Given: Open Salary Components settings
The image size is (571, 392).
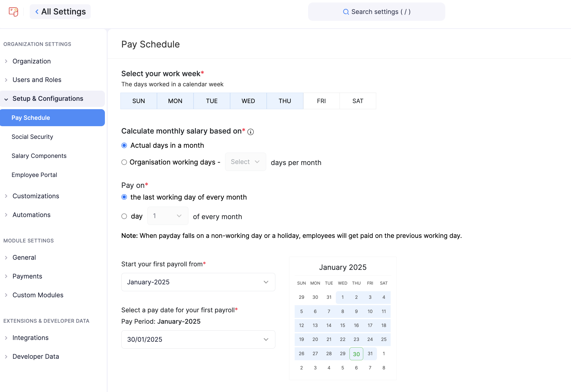Looking at the screenshot, I should click(39, 156).
